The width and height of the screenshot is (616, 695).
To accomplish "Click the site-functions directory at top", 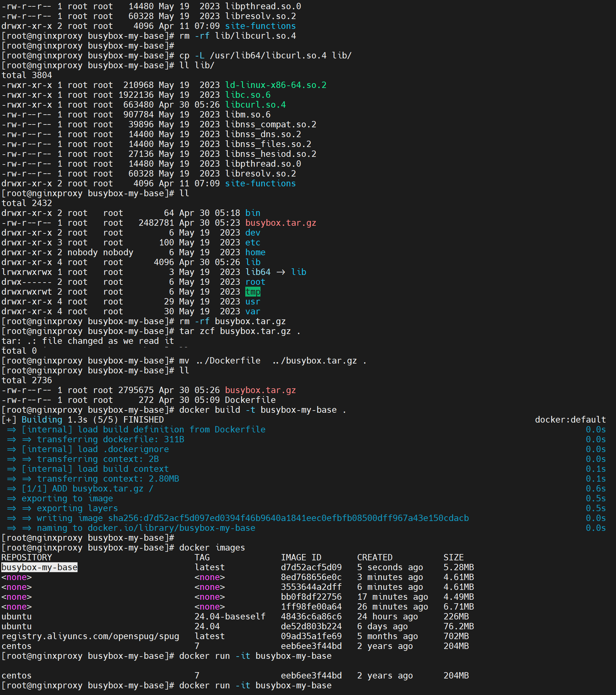I will [260, 26].
